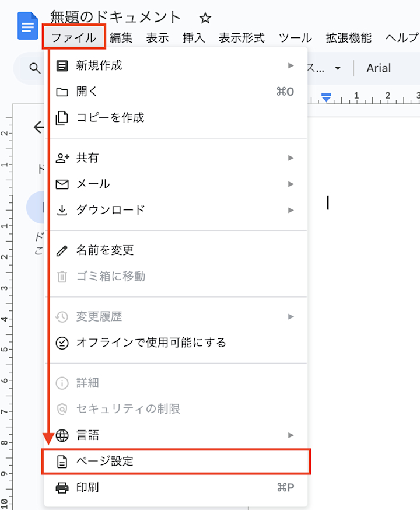This screenshot has height=510, width=420.
Task: Click the share icon beside 共有
Action: [x=62, y=158]
